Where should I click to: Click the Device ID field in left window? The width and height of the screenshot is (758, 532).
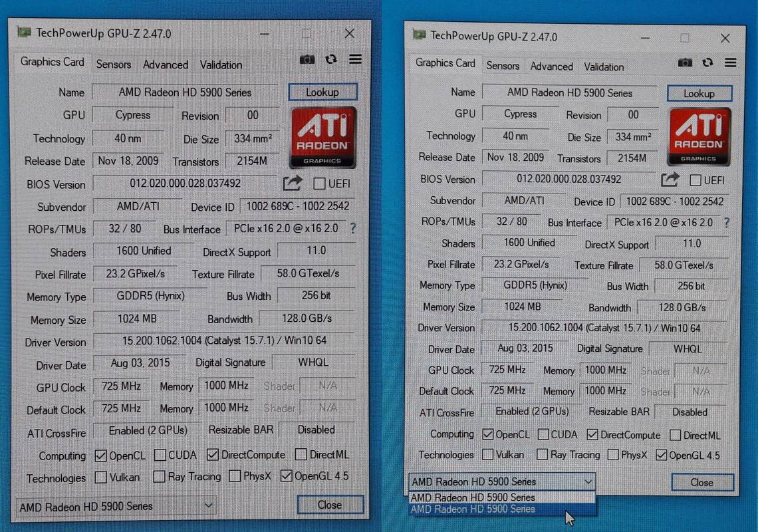pyautogui.click(x=298, y=206)
